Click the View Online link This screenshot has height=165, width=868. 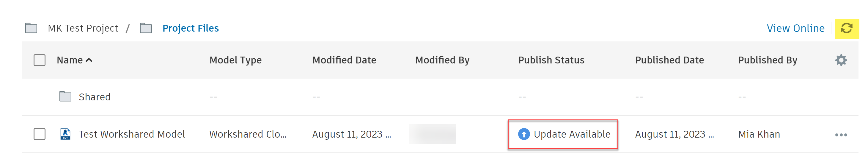[x=795, y=28]
